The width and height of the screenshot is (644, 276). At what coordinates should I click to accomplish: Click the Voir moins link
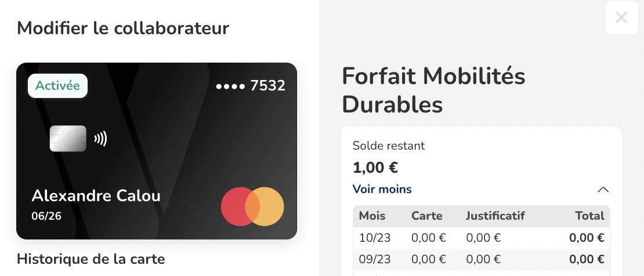(x=382, y=189)
